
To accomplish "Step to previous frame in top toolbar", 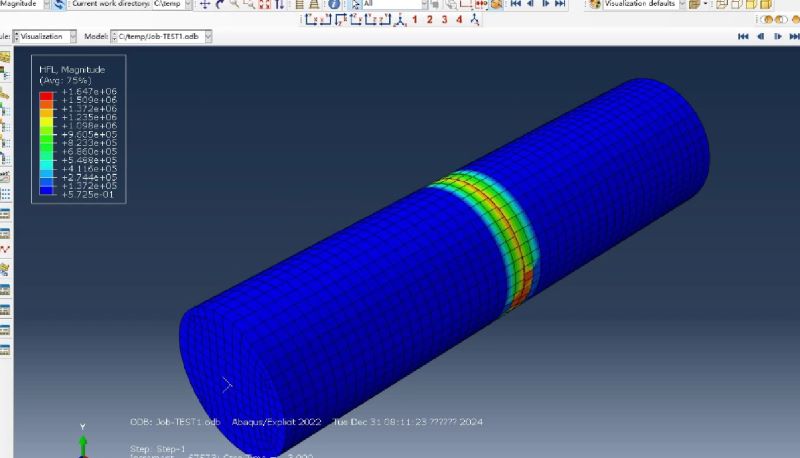I will tap(531, 4).
